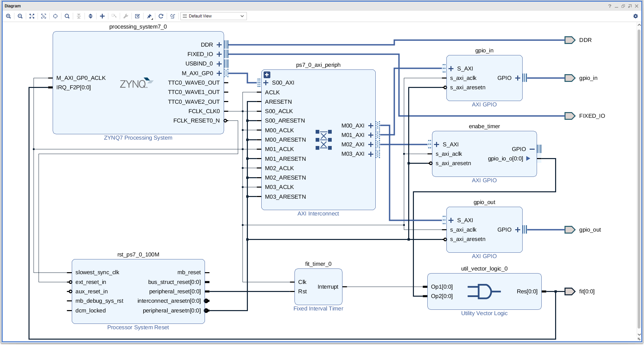Click the zoom fit icon
This screenshot has width=644, height=345.
tap(32, 16)
